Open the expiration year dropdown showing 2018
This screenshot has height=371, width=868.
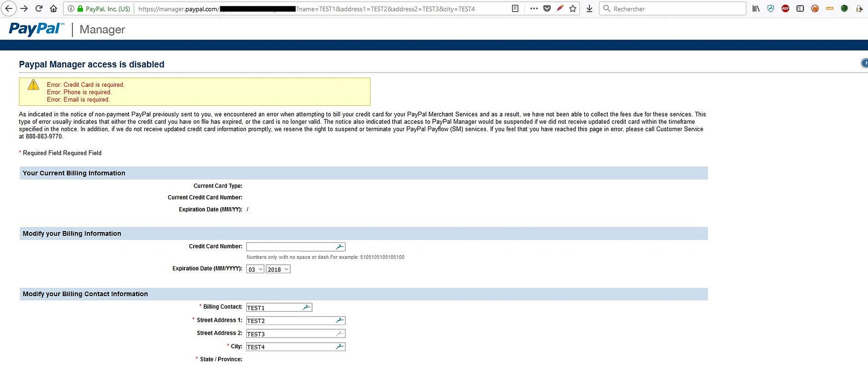(x=278, y=270)
